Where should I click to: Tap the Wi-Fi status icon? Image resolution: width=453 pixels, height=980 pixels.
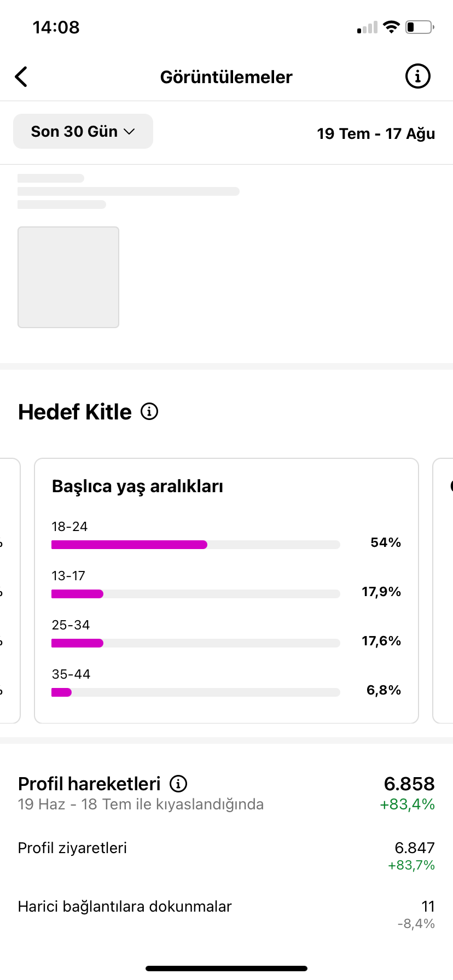pyautogui.click(x=392, y=27)
